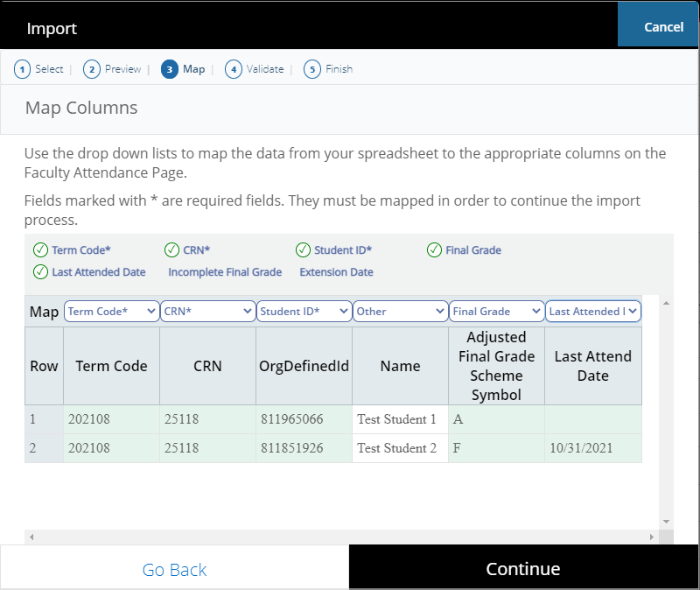The width and height of the screenshot is (700, 590).
Task: Open the Other dropdown for the Name column
Action: [x=400, y=311]
